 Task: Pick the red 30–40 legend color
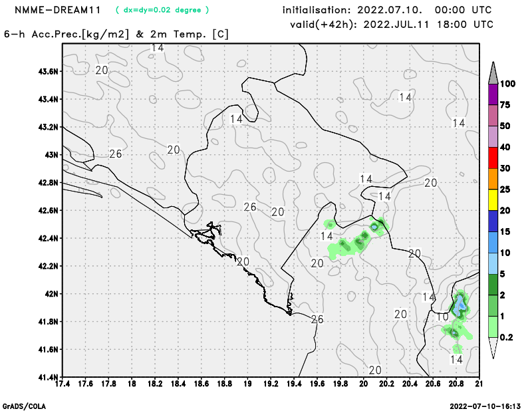pos(493,158)
